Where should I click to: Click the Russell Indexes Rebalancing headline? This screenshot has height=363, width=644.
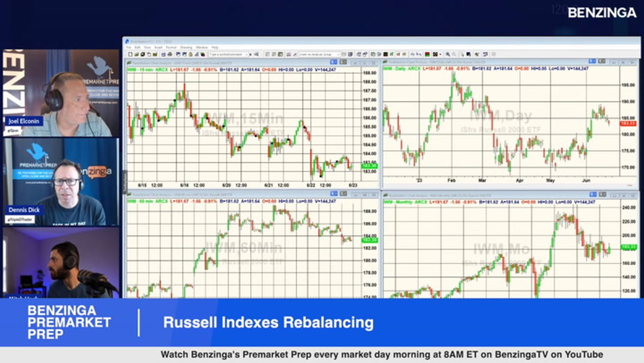click(x=268, y=323)
